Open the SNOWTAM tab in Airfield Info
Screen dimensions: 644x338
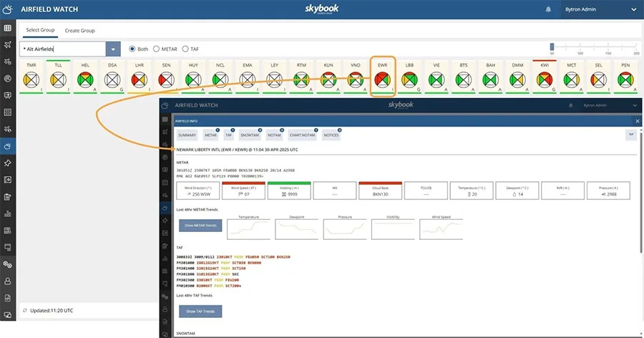(x=250, y=135)
